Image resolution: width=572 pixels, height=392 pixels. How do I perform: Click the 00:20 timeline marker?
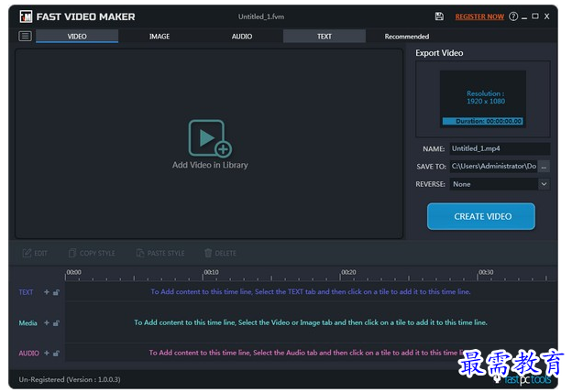(x=348, y=272)
